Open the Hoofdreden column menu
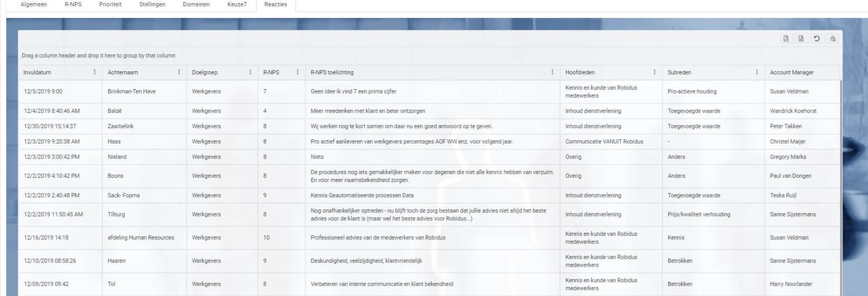The height and width of the screenshot is (296, 868). (x=655, y=72)
